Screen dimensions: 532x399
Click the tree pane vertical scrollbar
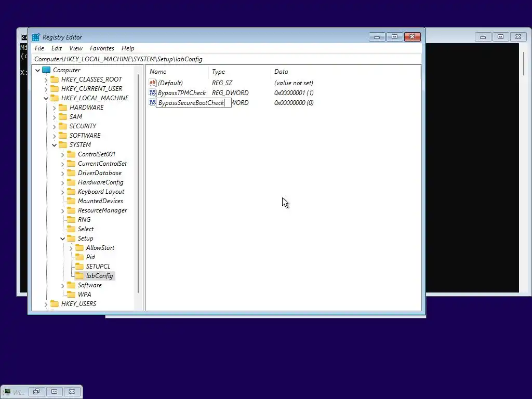pos(138,183)
